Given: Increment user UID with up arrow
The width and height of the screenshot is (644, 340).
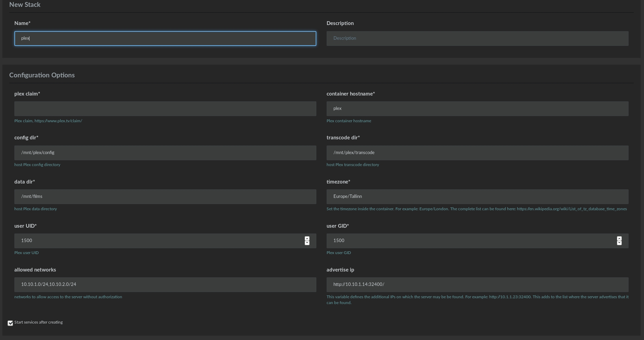Looking at the screenshot, I should coord(307,239).
